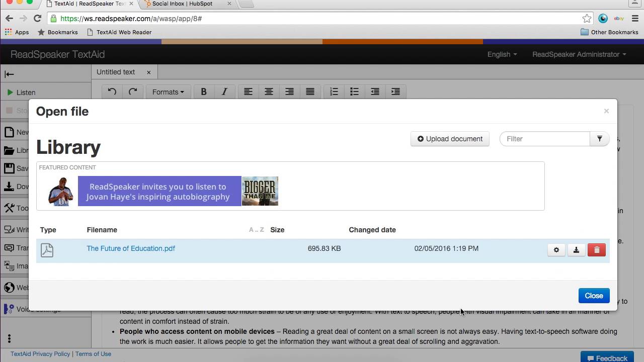Open the Apps shortcut in bookmarks bar

17,32
